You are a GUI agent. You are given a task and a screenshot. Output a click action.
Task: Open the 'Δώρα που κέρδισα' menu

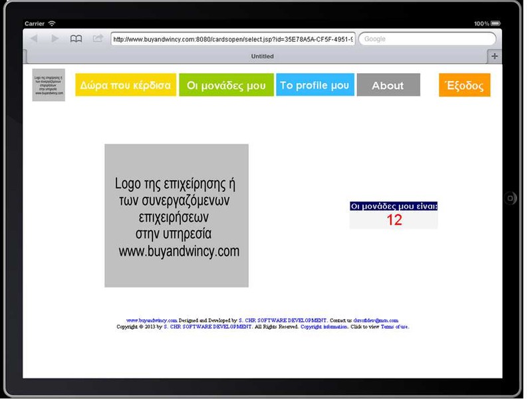click(x=126, y=85)
